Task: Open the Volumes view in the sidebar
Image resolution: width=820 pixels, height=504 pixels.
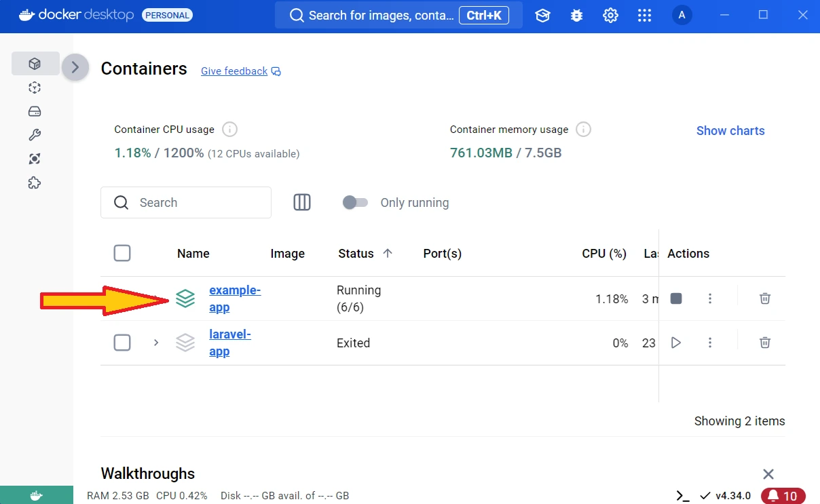Action: (35, 111)
